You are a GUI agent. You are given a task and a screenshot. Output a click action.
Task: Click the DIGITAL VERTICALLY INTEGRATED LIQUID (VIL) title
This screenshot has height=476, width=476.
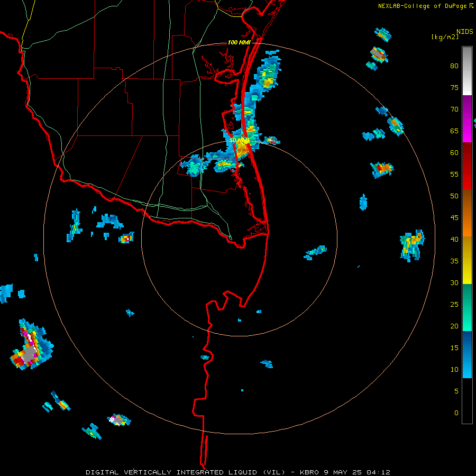point(186,472)
